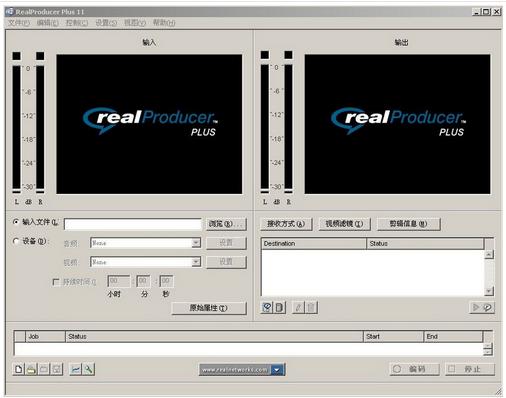Image resolution: width=506 pixels, height=398 pixels.
Task: Click the 停止 stop button
Action: (x=470, y=369)
